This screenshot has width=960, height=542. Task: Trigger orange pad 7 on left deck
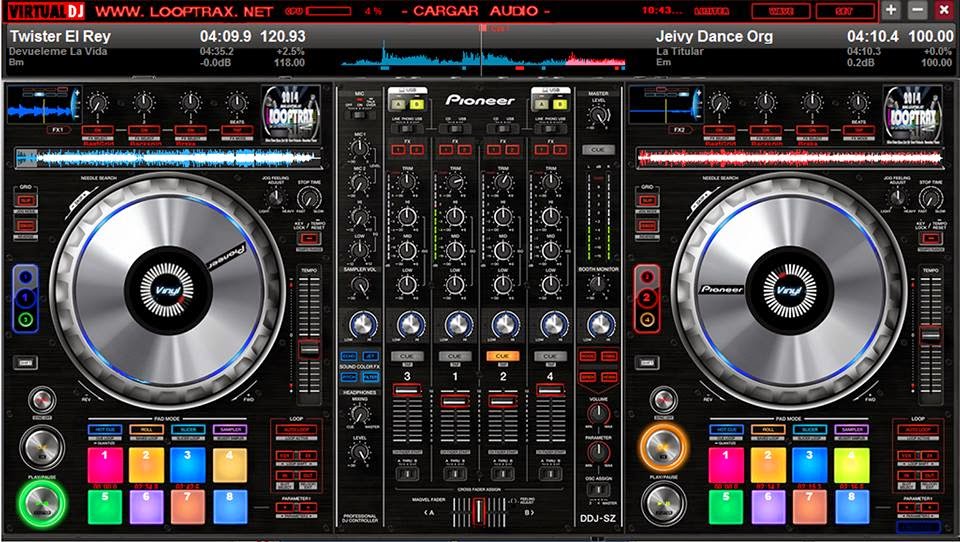coord(188,507)
